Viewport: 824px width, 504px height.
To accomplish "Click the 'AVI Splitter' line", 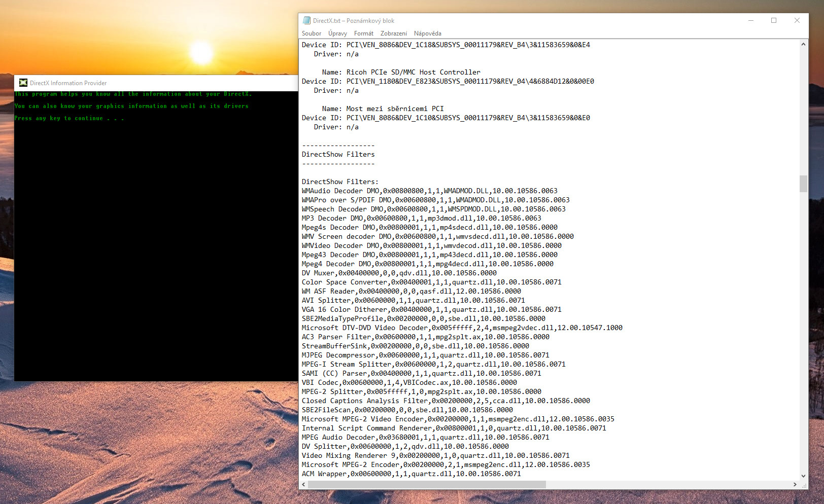I will click(x=413, y=300).
